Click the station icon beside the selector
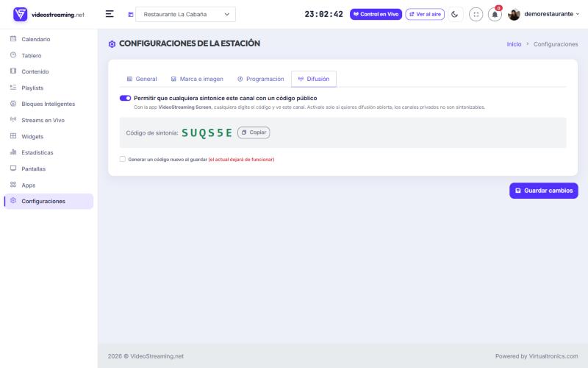588x368 pixels. 131,14
